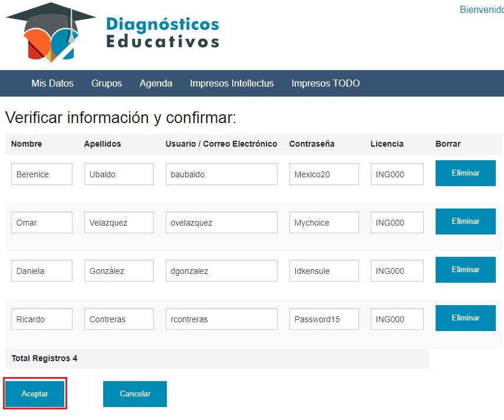Click the Licencia column header
Screen dimensions: 504x420
tap(387, 144)
